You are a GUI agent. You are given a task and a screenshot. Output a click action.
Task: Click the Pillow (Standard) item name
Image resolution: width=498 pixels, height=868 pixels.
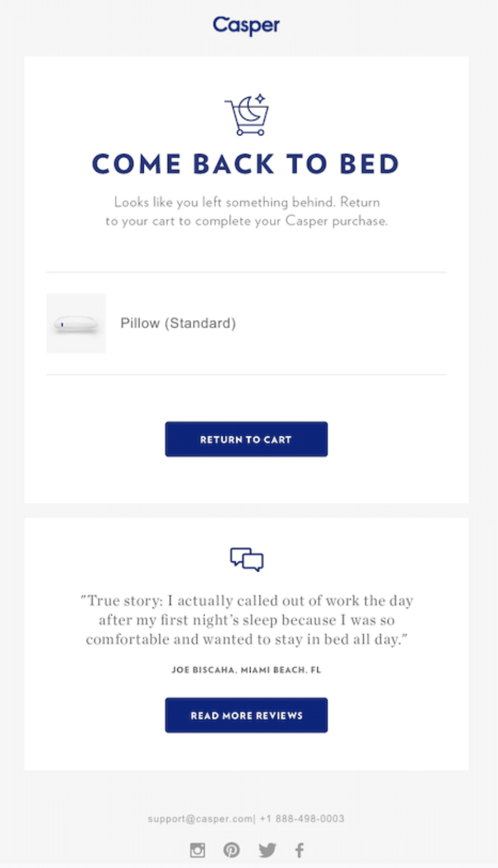tap(178, 323)
